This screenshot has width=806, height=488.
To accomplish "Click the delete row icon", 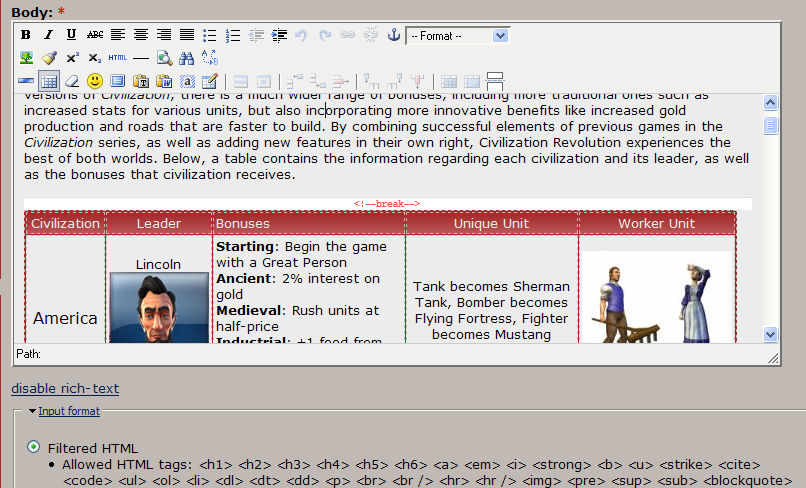I will pos(340,81).
